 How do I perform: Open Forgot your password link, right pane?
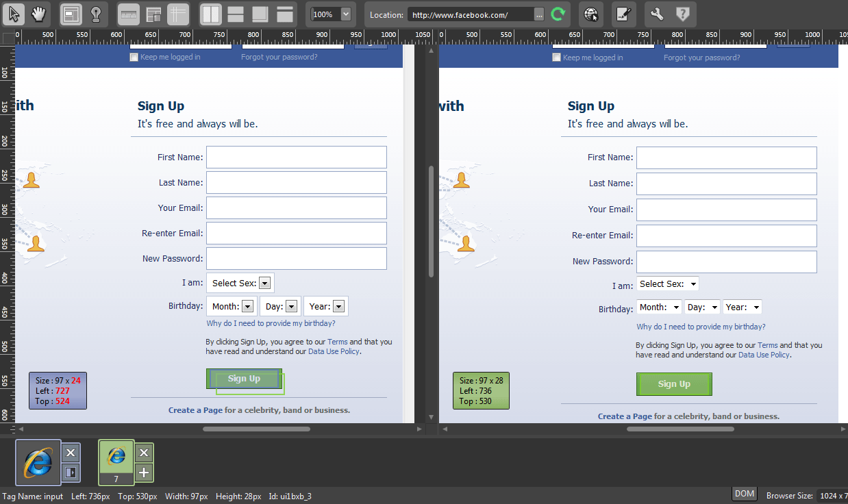701,58
